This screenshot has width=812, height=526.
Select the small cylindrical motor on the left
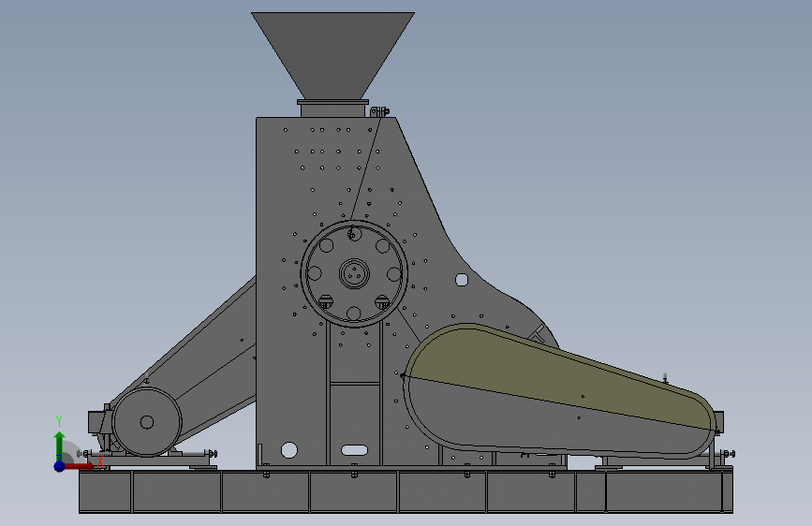147,422
